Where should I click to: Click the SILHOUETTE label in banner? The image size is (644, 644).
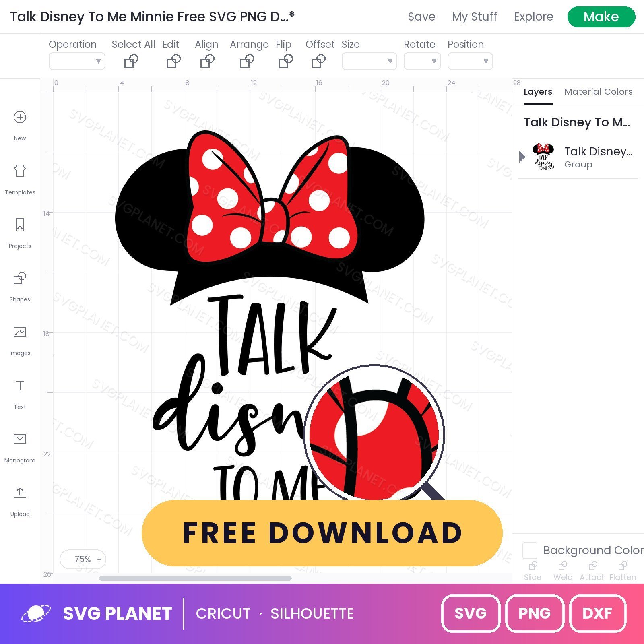tap(312, 613)
